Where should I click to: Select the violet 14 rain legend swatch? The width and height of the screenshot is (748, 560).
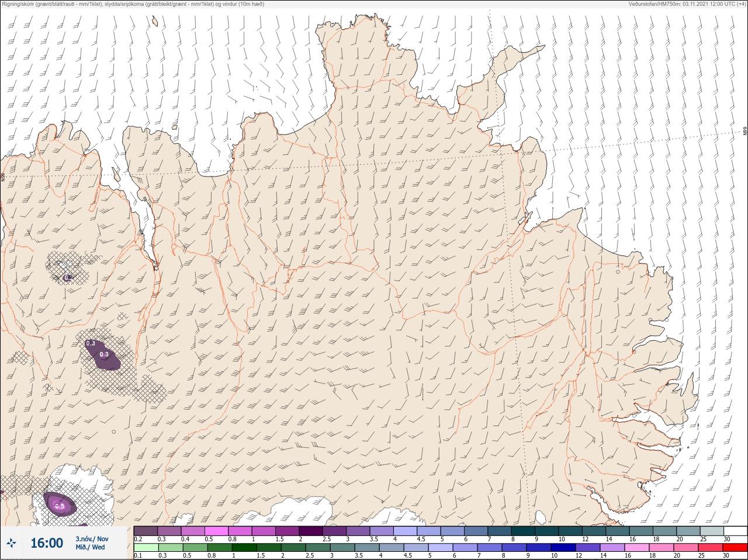612,548
